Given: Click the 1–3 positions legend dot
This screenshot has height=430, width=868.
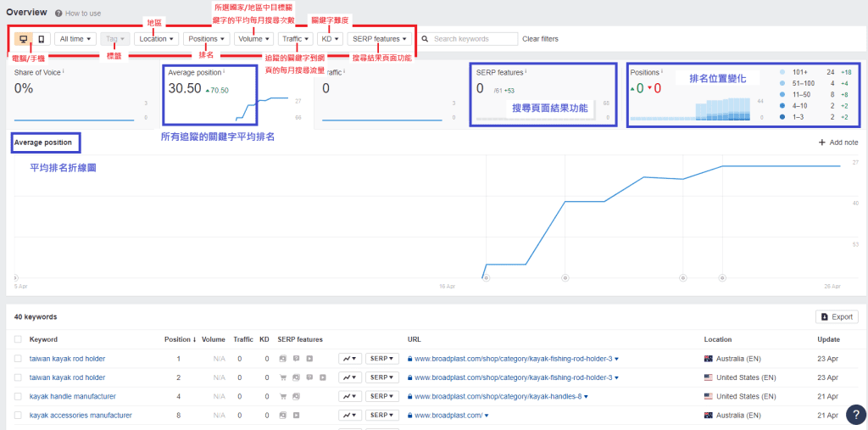Looking at the screenshot, I should click(x=782, y=117).
